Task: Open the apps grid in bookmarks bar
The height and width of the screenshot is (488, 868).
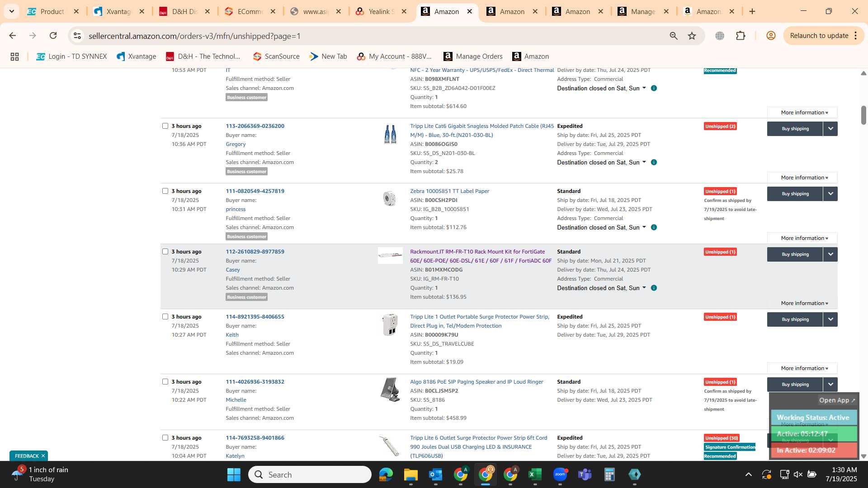Action: tap(14, 56)
